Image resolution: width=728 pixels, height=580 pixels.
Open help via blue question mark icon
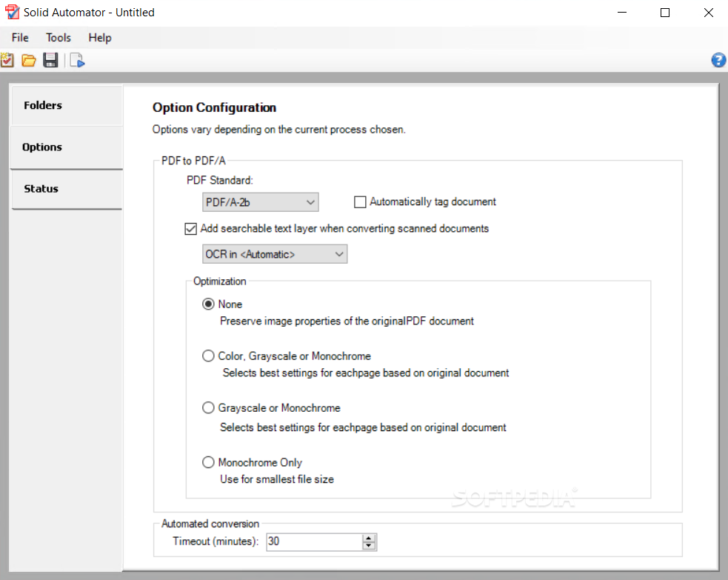click(718, 60)
